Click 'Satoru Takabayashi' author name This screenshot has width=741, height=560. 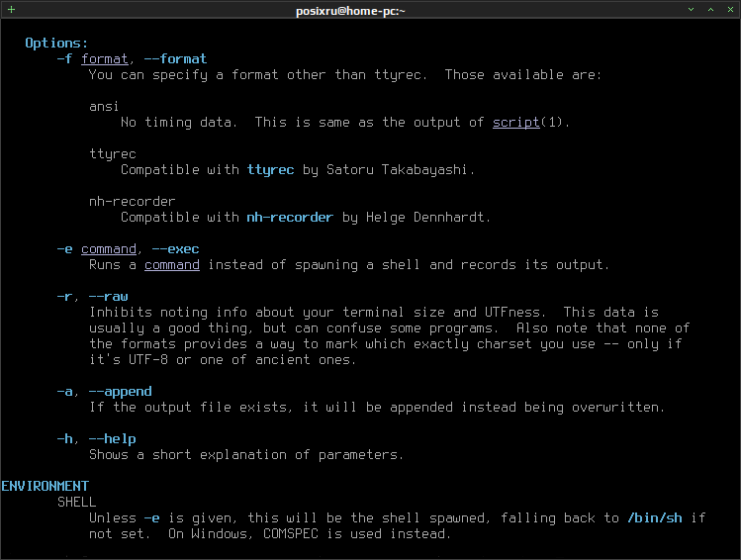pyautogui.click(x=397, y=169)
